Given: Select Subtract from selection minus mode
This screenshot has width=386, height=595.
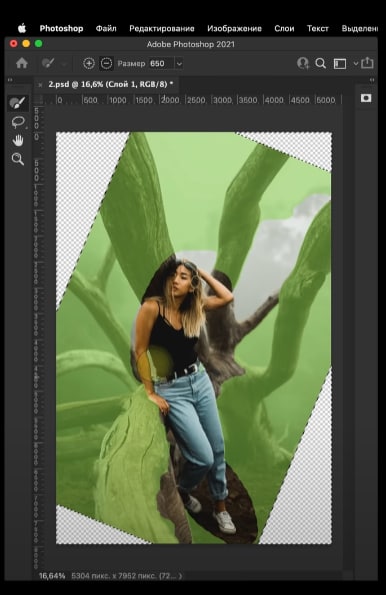Looking at the screenshot, I should pyautogui.click(x=106, y=63).
